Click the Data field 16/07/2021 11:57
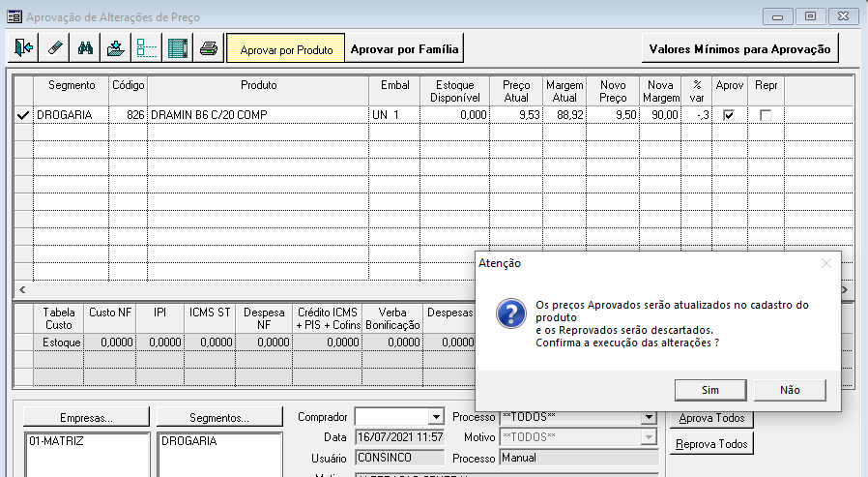This screenshot has height=477, width=868. (399, 437)
